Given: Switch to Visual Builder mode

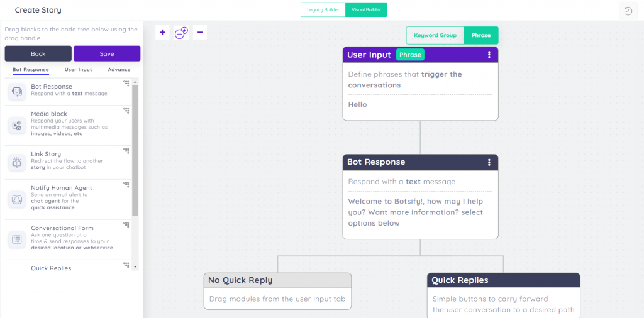Looking at the screenshot, I should click(366, 10).
